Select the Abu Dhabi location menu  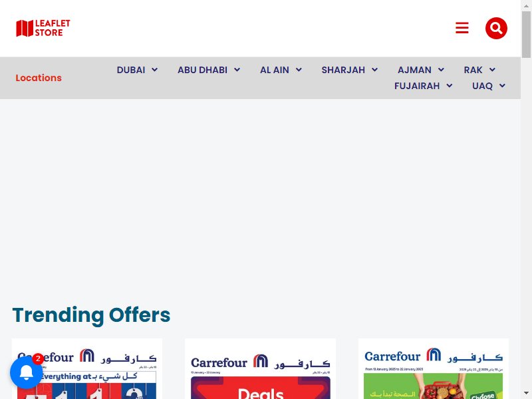[203, 70]
